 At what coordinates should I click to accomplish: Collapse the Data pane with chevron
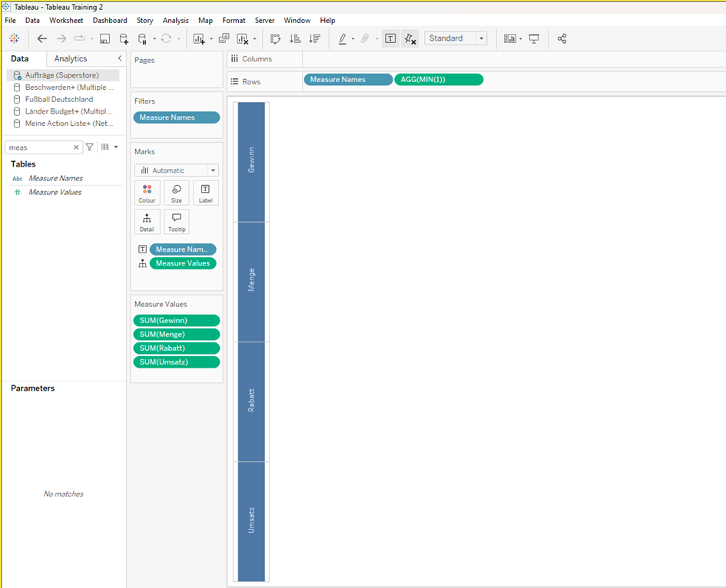pyautogui.click(x=119, y=58)
